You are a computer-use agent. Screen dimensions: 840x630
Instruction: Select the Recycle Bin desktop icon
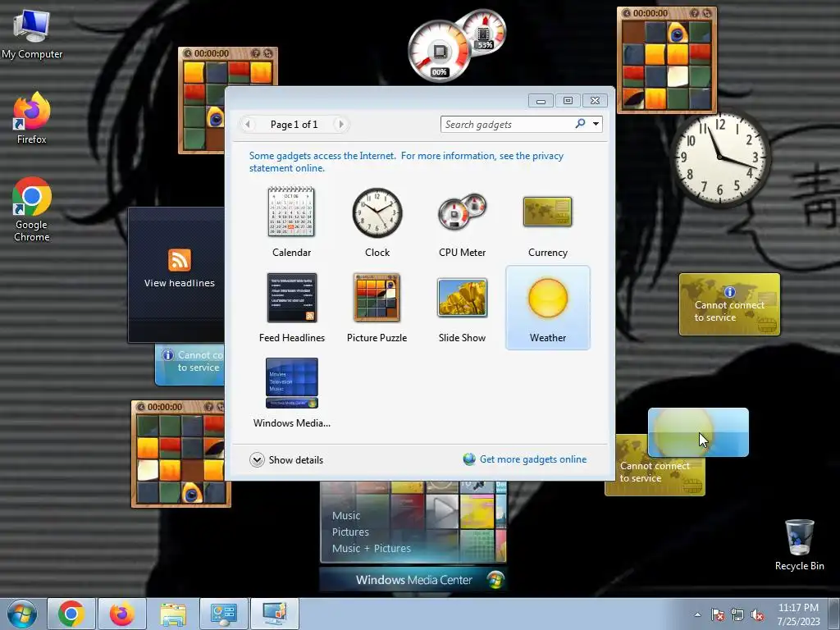pos(799,546)
